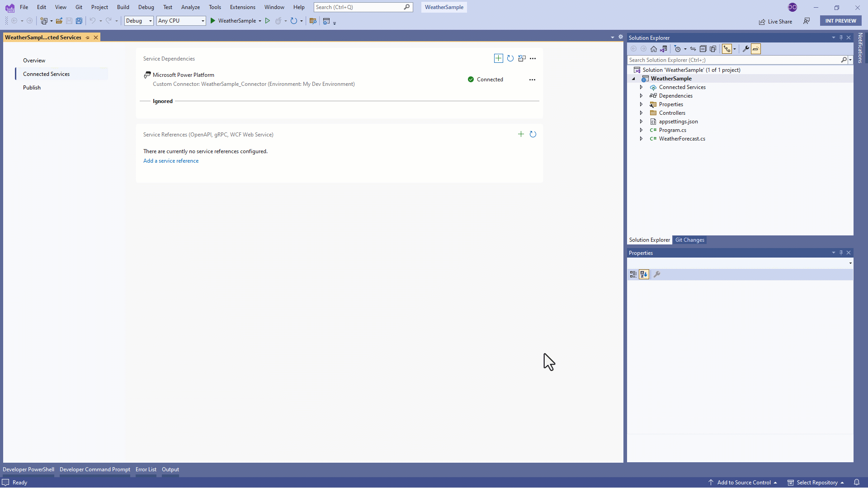Open the solution configuration dropdown showing Debug
Screen dimensions: 868x488
(138, 21)
